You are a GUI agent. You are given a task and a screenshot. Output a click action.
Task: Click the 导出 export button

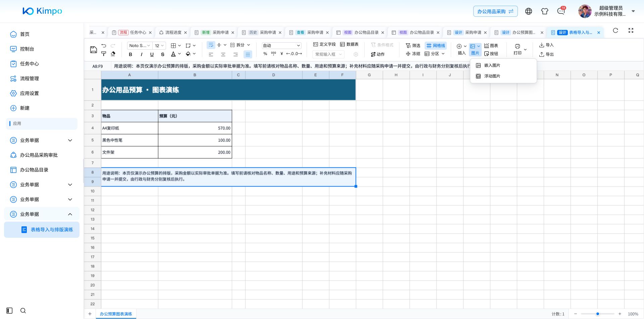(546, 54)
